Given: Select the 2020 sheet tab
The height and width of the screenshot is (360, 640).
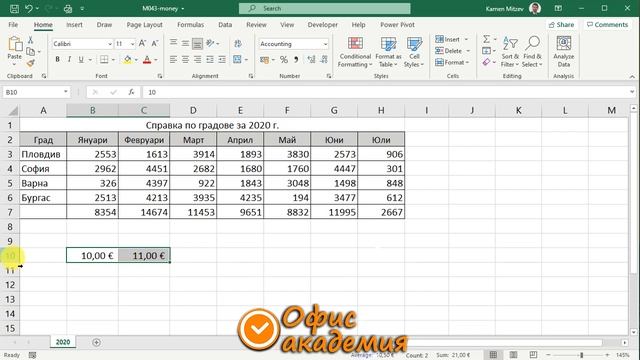Looking at the screenshot, I should click(63, 342).
